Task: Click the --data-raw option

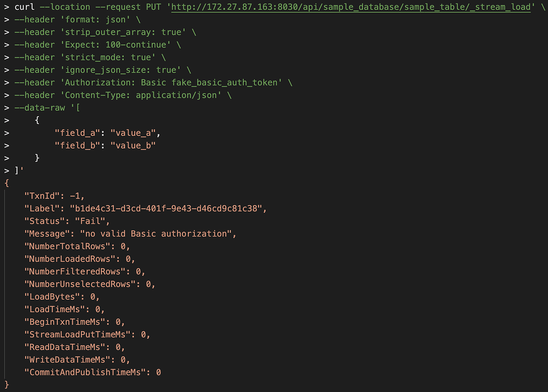Action: tap(40, 107)
